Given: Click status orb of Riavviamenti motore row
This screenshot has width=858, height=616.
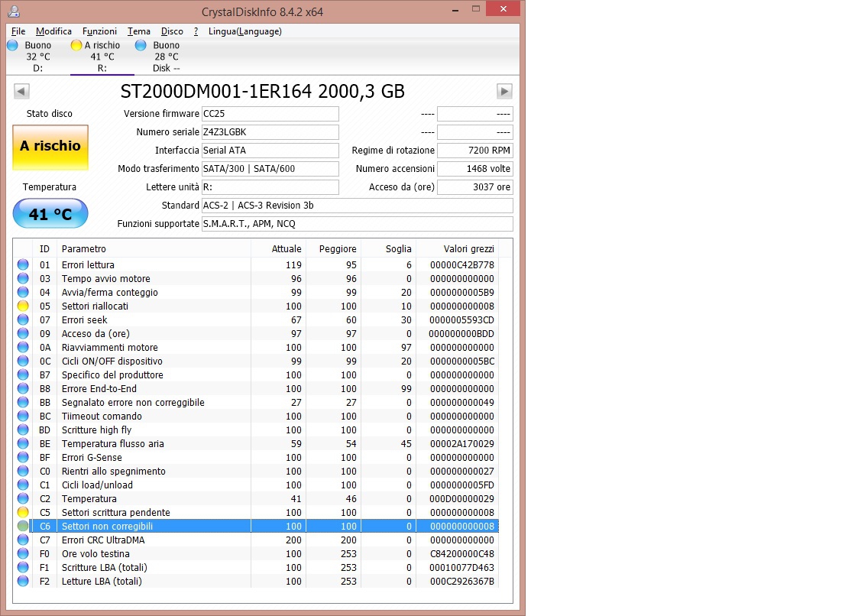Looking at the screenshot, I should [x=23, y=347].
